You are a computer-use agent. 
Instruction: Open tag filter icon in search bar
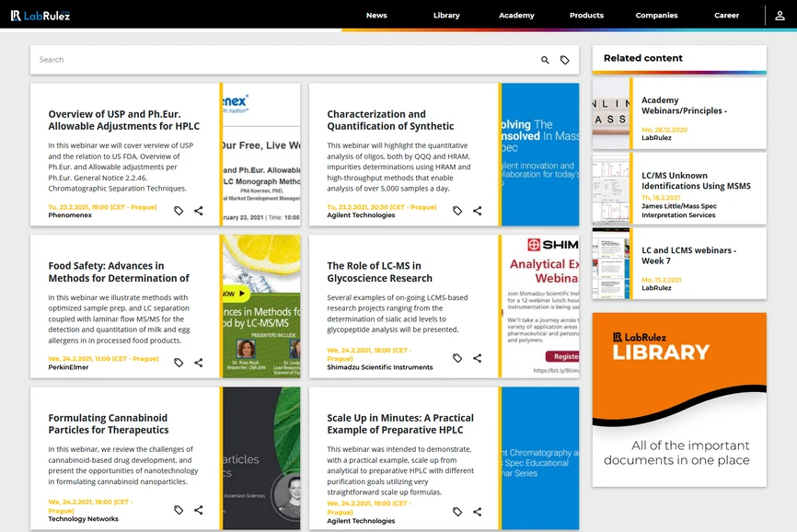[x=565, y=60]
